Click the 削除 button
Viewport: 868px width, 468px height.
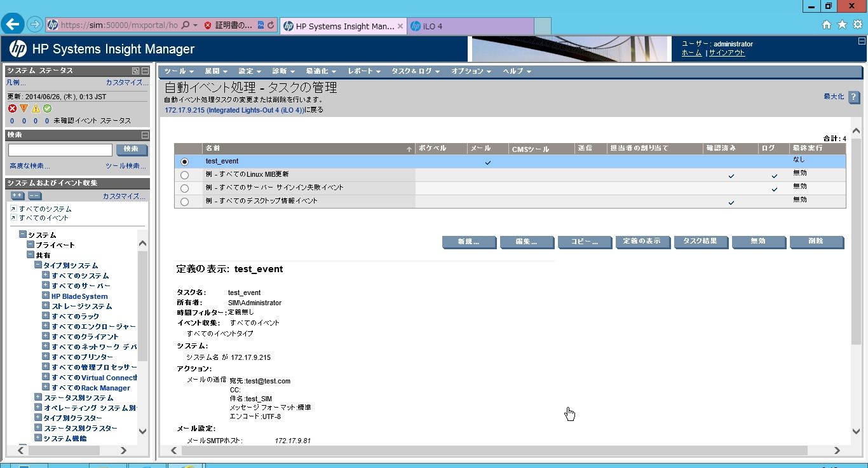pos(816,242)
